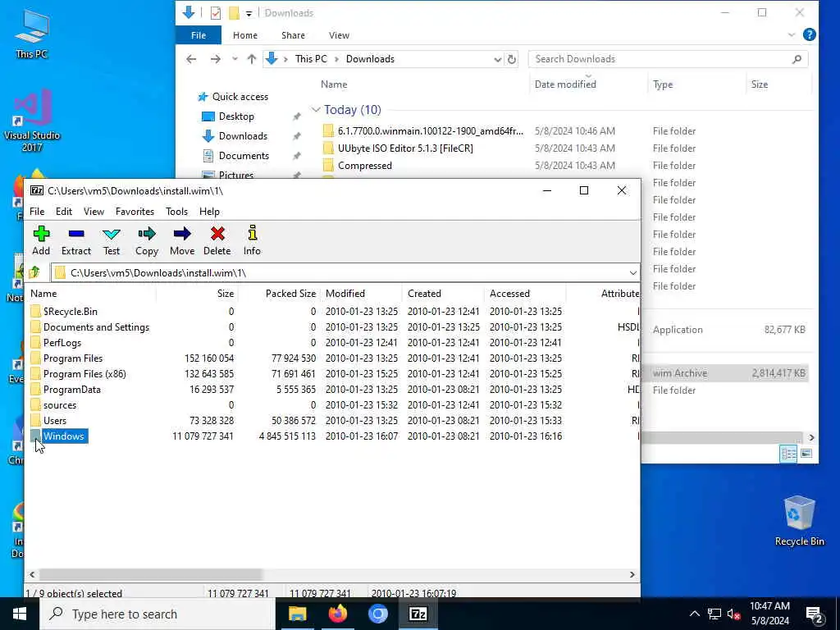Click Explorer Up arrow button
The width and height of the screenshot is (840, 630).
(251, 59)
